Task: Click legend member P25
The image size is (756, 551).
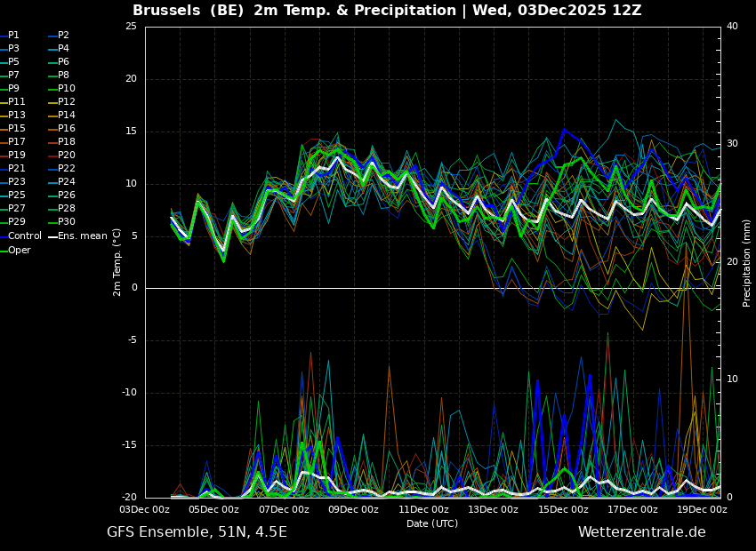Action: (12, 195)
